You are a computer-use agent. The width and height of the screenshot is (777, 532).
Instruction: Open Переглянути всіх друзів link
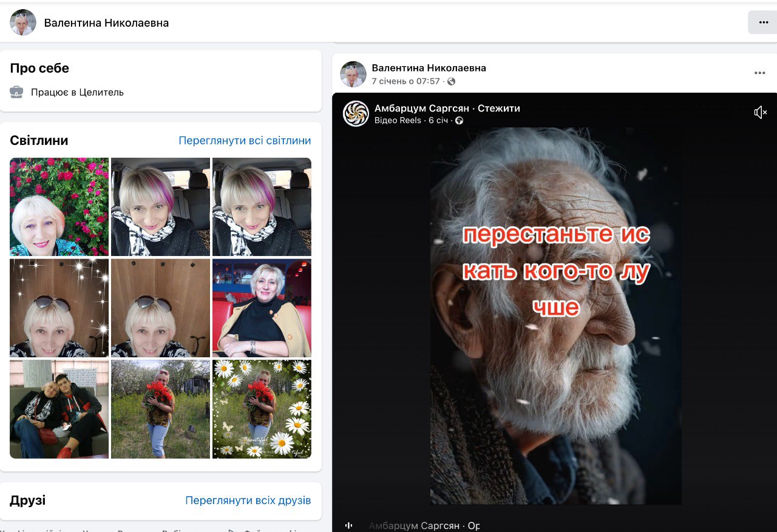pos(248,500)
